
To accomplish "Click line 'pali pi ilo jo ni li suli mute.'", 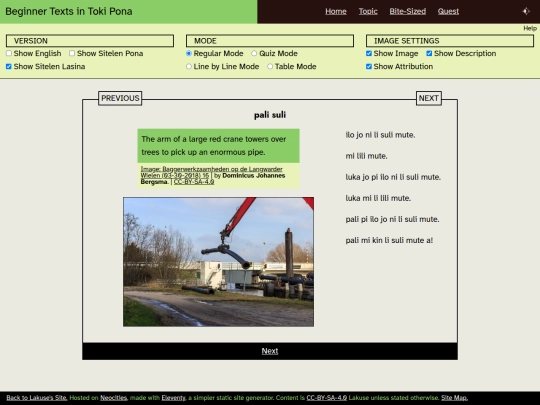I will point(392,219).
